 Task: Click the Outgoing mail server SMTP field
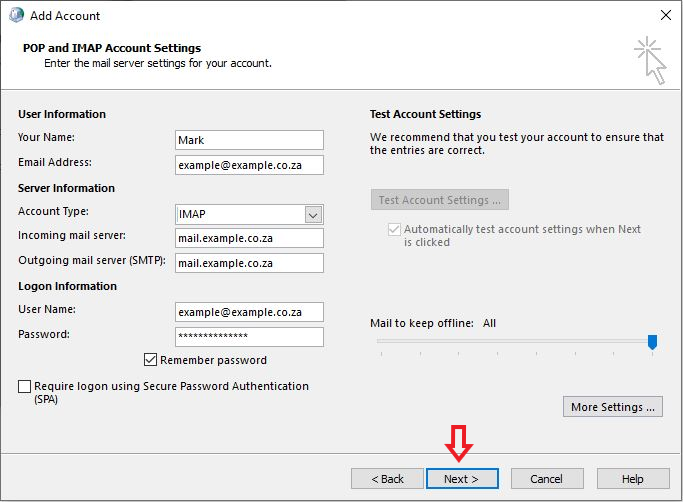[249, 263]
